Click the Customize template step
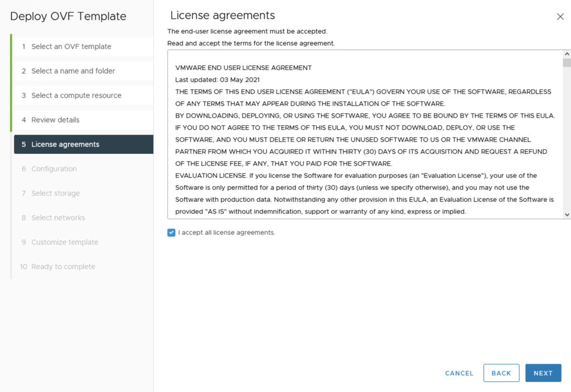 point(65,243)
